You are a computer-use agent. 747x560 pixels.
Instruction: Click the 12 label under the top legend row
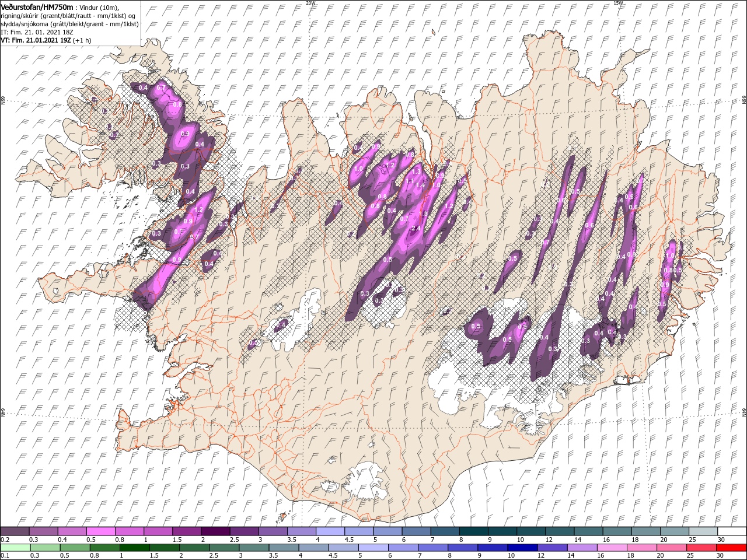click(549, 540)
